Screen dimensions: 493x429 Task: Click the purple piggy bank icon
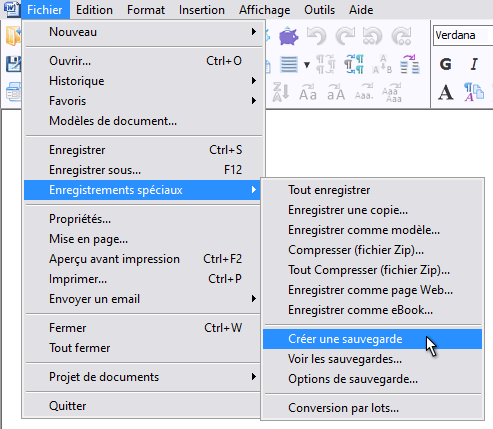click(289, 36)
